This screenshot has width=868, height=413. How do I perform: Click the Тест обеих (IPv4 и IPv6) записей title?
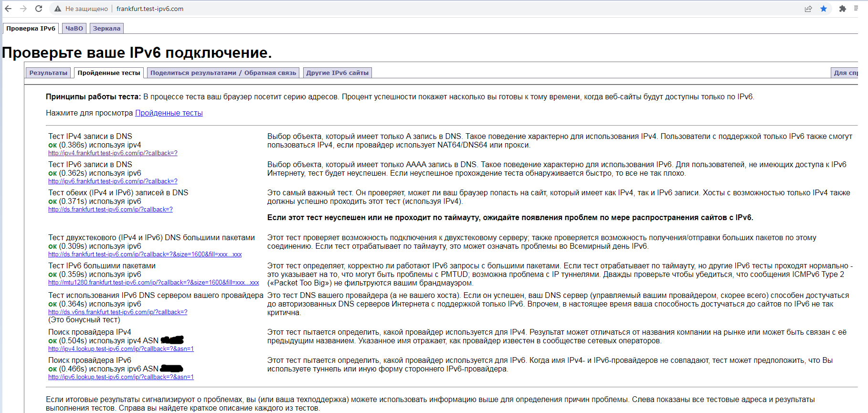point(118,193)
